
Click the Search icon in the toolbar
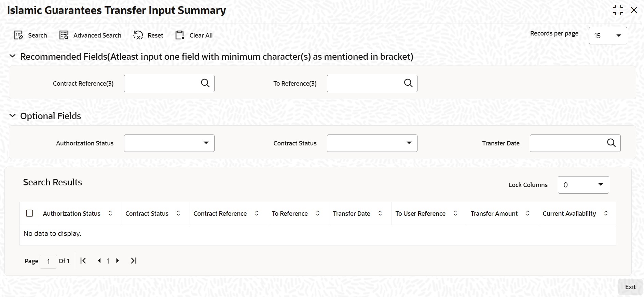pos(18,35)
